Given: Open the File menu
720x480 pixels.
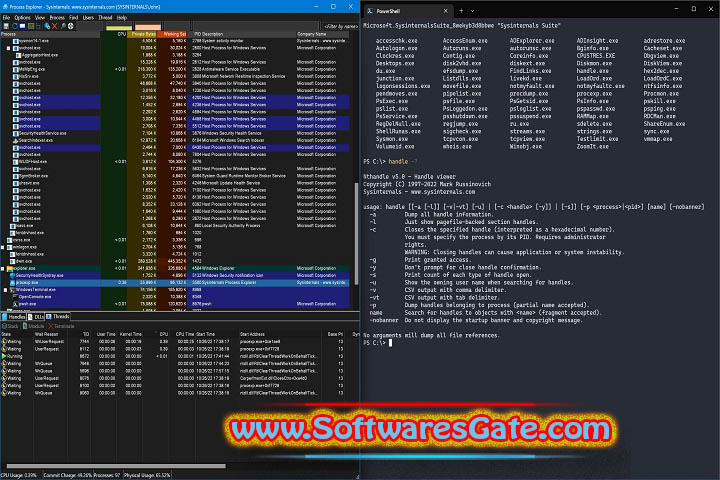Looking at the screenshot, I should click(x=6, y=17).
